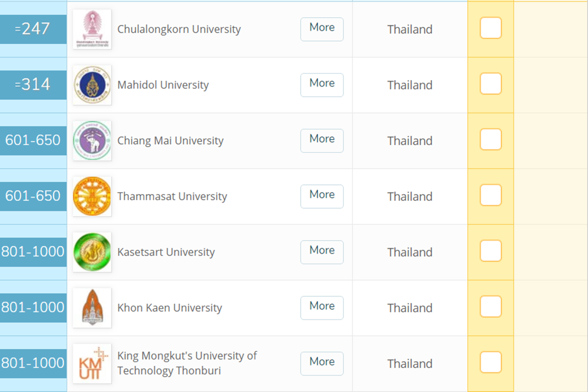
Task: Click the Kasetsart University green logo
Action: pos(92,252)
